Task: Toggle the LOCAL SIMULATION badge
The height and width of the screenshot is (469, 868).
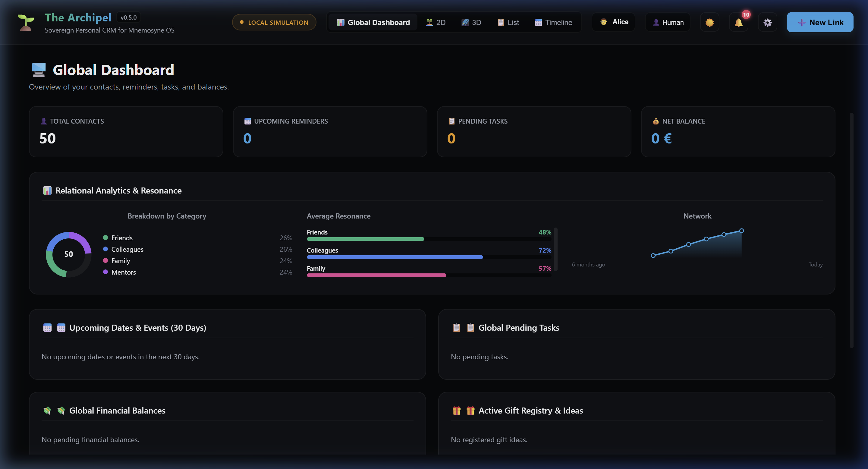Action: coord(274,22)
